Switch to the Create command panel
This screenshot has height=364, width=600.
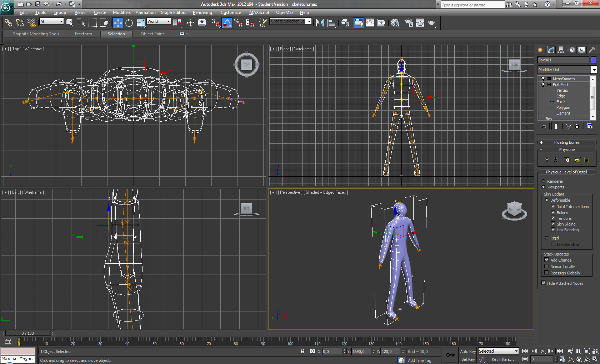(540, 50)
